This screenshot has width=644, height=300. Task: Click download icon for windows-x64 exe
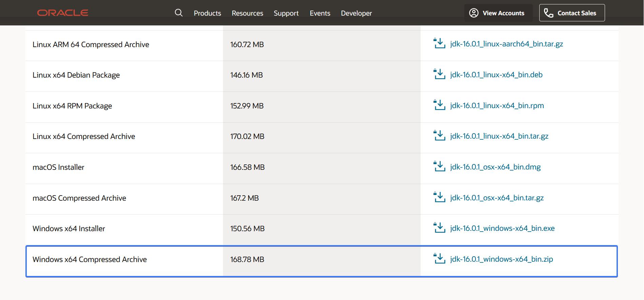point(439,228)
